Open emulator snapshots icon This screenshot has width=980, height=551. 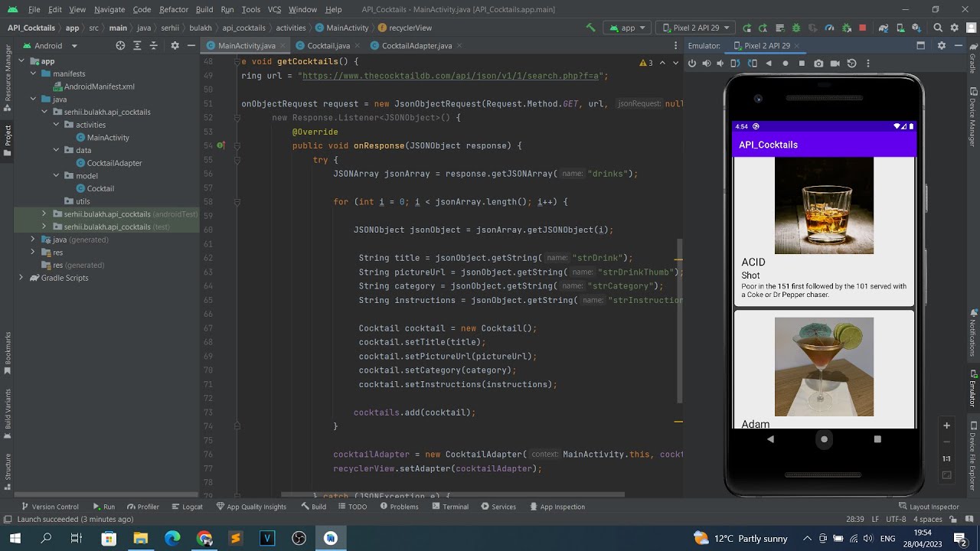click(851, 64)
